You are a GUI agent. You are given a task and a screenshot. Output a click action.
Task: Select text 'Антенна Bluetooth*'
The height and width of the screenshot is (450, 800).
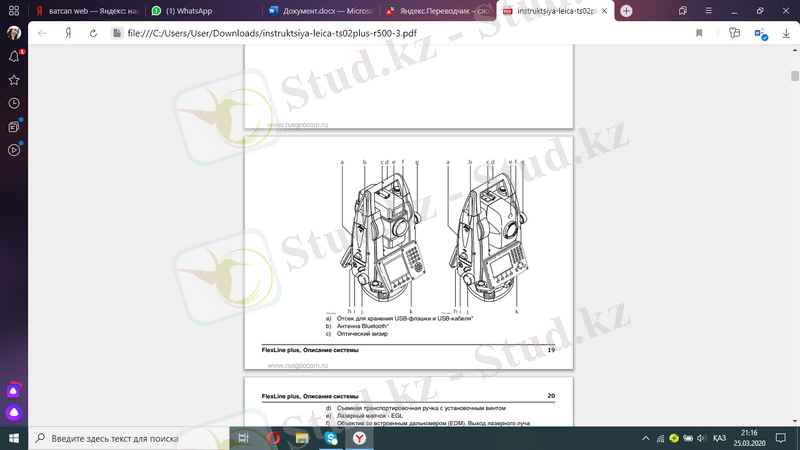[363, 326]
